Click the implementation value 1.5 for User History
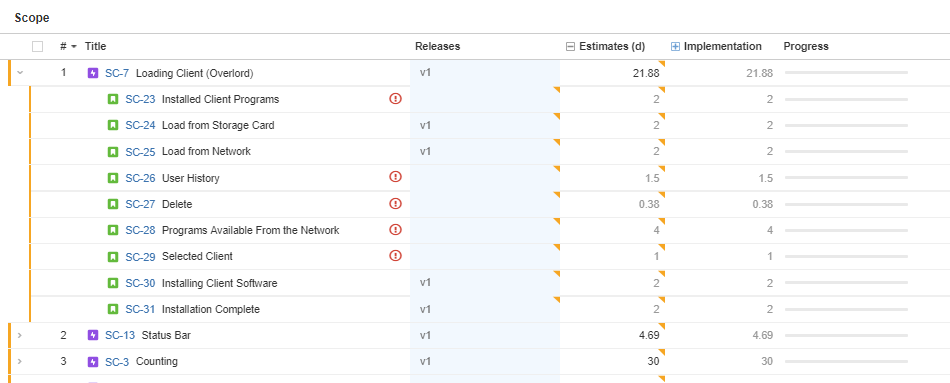The width and height of the screenshot is (950, 383). [766, 178]
